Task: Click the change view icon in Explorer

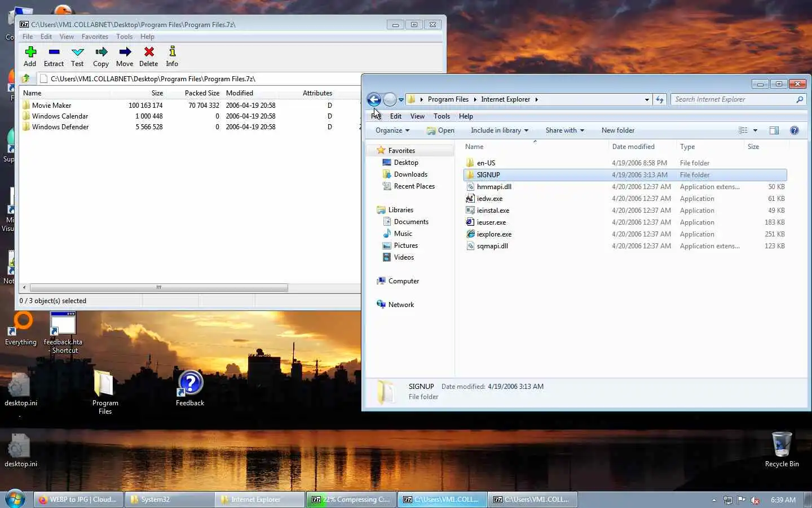Action: click(x=743, y=130)
